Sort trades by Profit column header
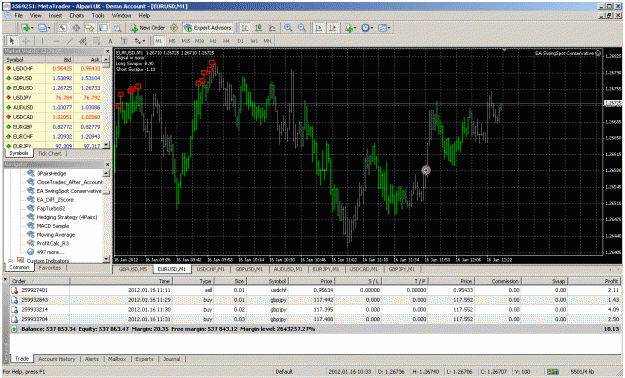 point(594,281)
